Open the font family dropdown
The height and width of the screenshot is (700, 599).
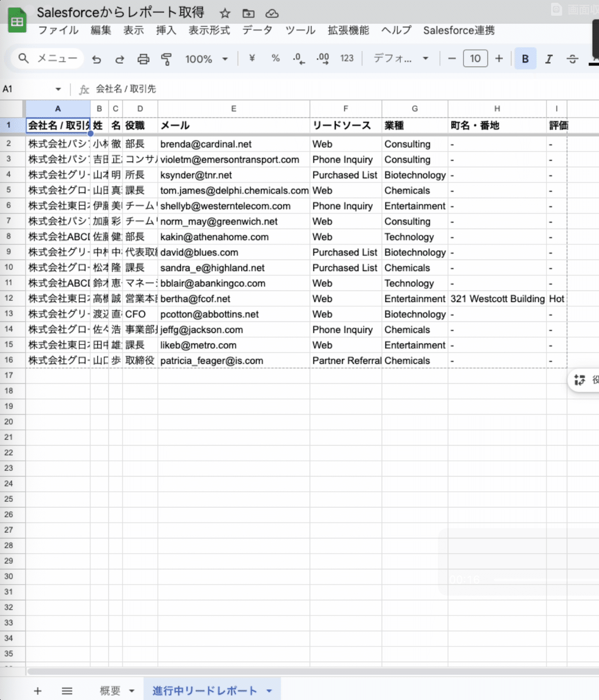click(401, 58)
